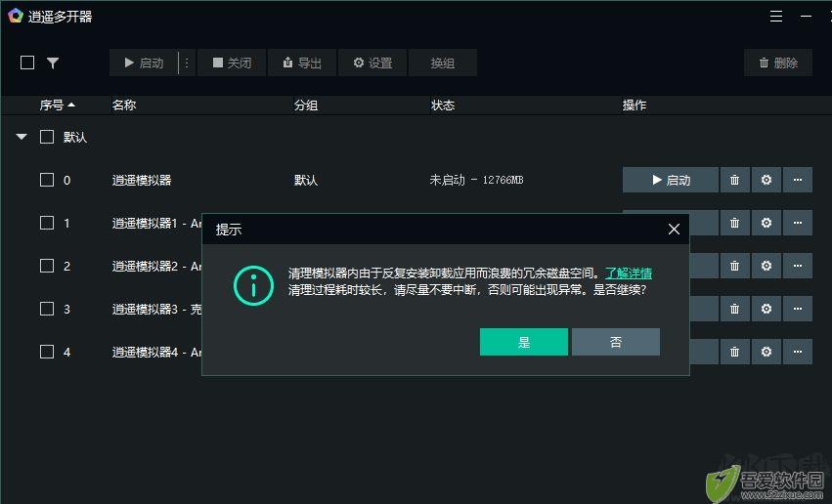Open gear settings for emulator 1
The image size is (832, 504).
click(766, 223)
